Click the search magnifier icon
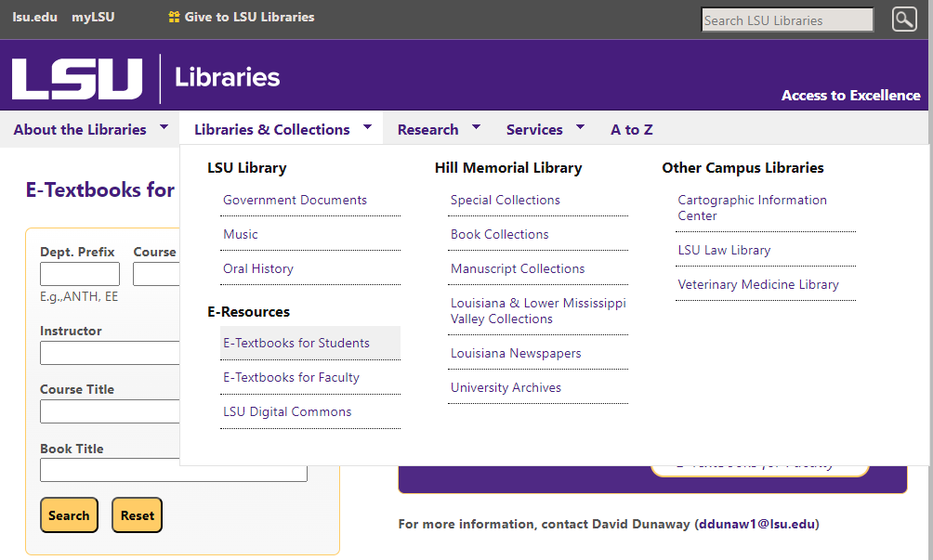933x560 pixels. (x=904, y=19)
